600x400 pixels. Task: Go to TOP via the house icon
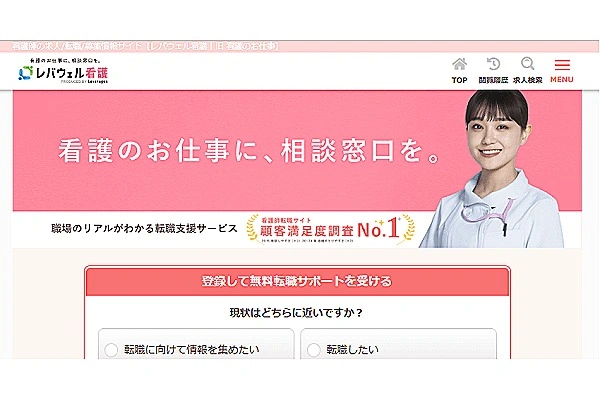pos(460,64)
